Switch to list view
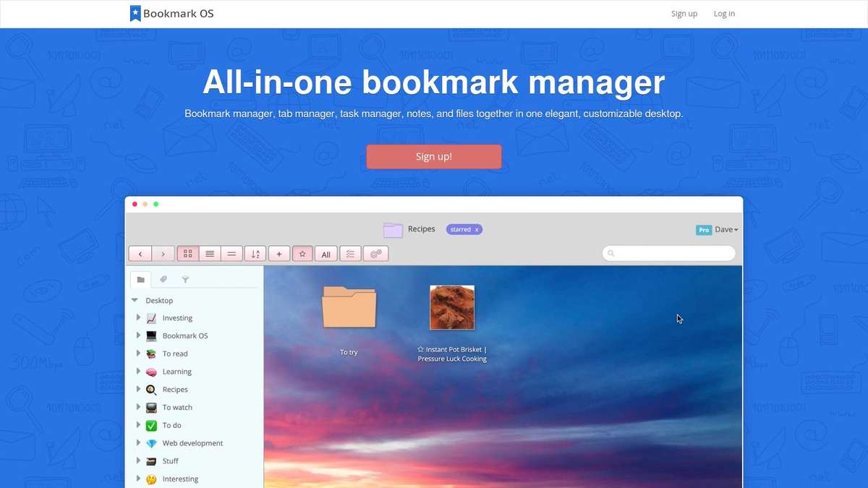 click(x=210, y=253)
